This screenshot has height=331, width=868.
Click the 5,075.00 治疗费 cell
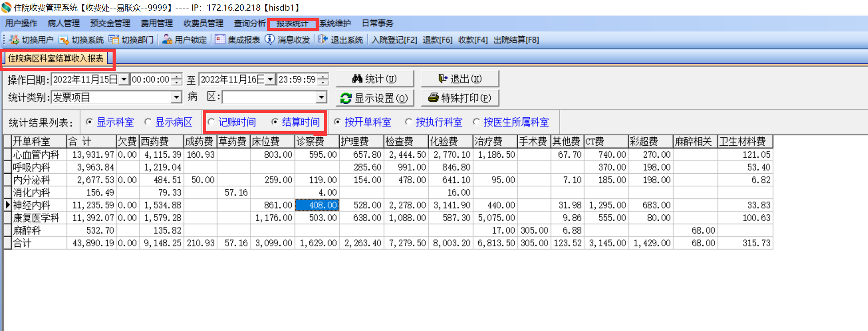495,218
